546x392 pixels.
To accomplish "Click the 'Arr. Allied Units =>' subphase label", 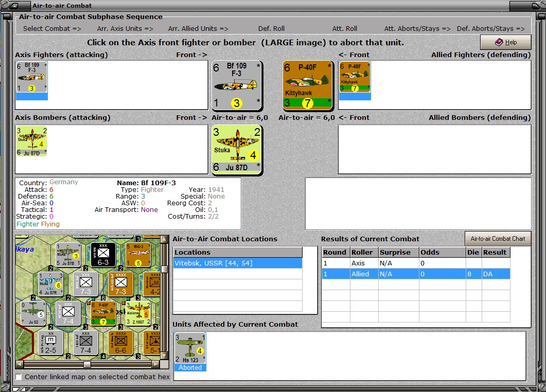I will pyautogui.click(x=198, y=28).
